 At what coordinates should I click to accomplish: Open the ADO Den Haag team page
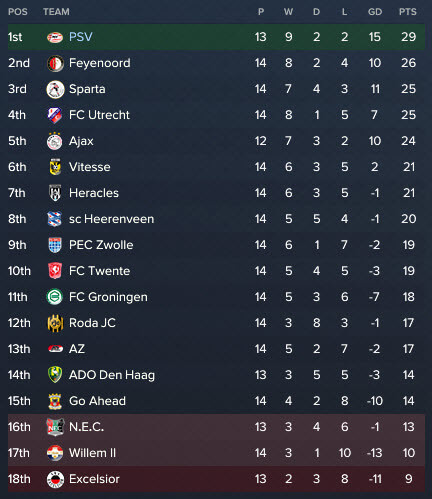(112, 375)
